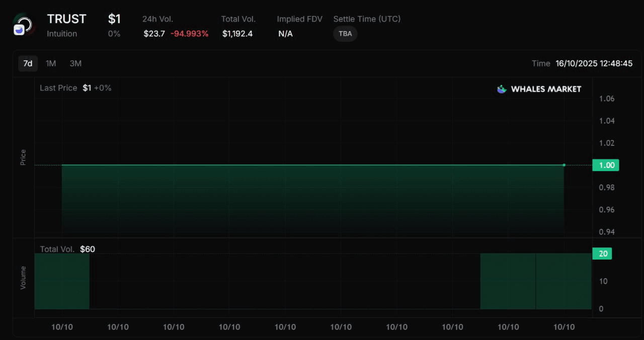Click the red -94.993% volume change
The image size is (644, 340).
(189, 34)
